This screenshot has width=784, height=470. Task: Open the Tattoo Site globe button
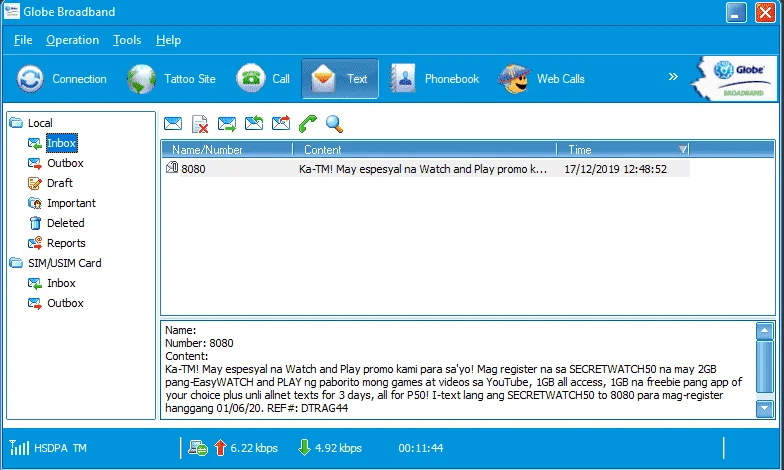point(171,79)
